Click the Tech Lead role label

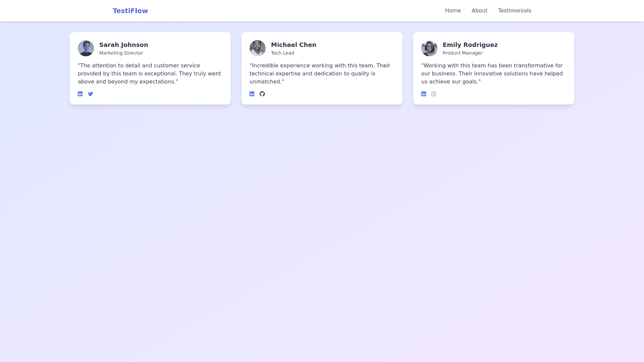(x=282, y=53)
